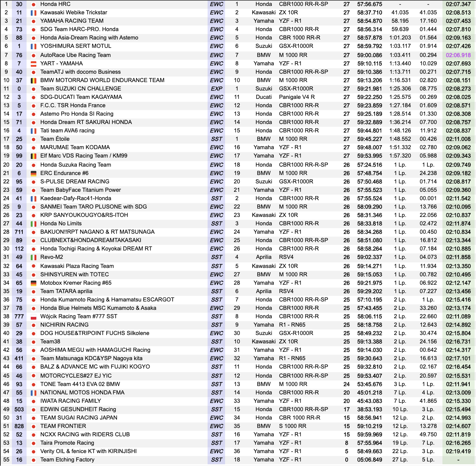Click Belgian flag beside BMW MOTORRAD WORLD ENDURANCE TEAM
The height and width of the screenshot is (466, 476).
(34, 81)
